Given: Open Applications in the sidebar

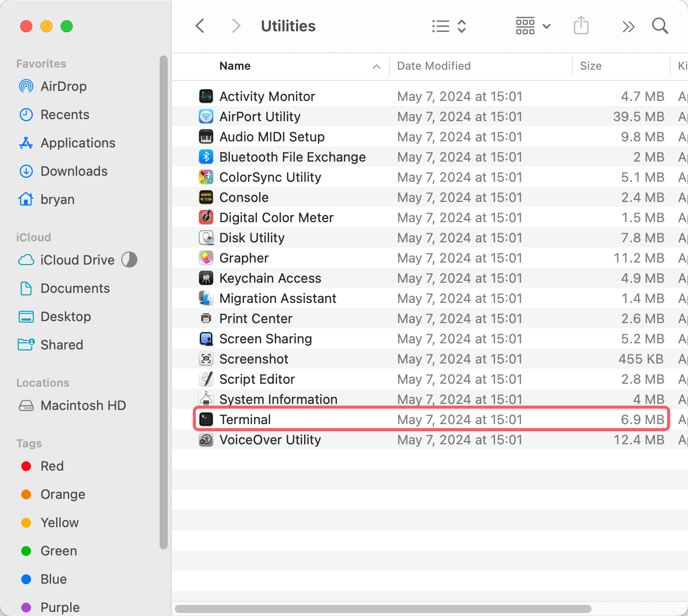Looking at the screenshot, I should click(x=78, y=143).
